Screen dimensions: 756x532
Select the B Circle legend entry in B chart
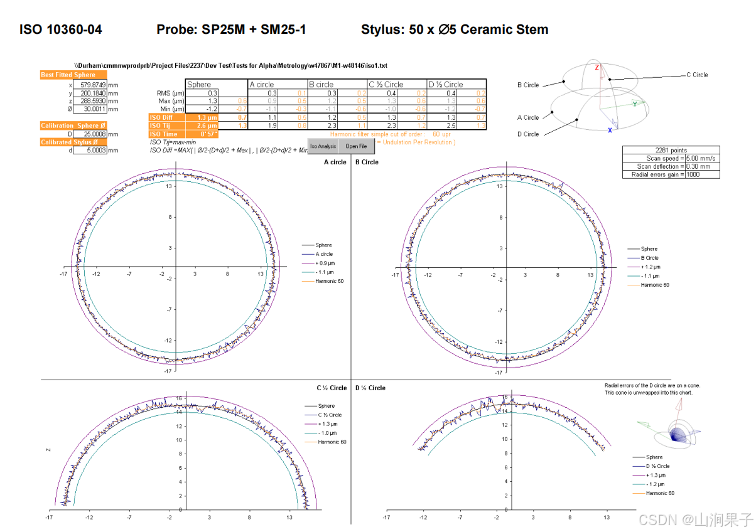point(644,258)
